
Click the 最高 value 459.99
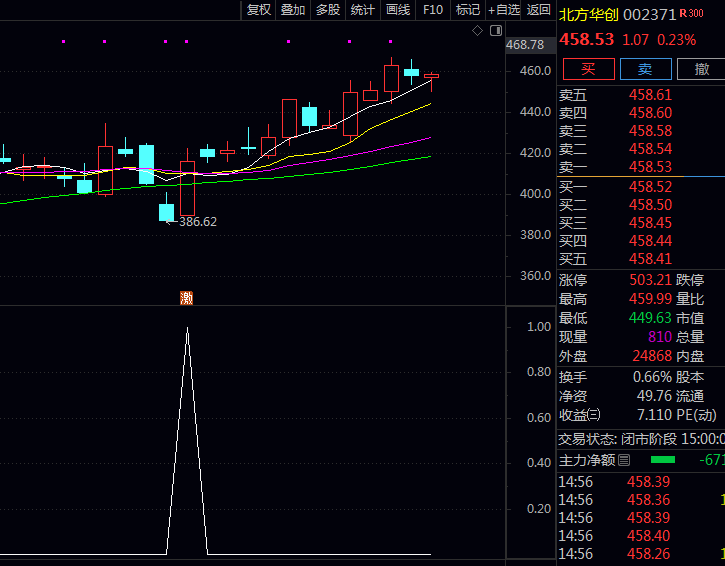coord(650,299)
